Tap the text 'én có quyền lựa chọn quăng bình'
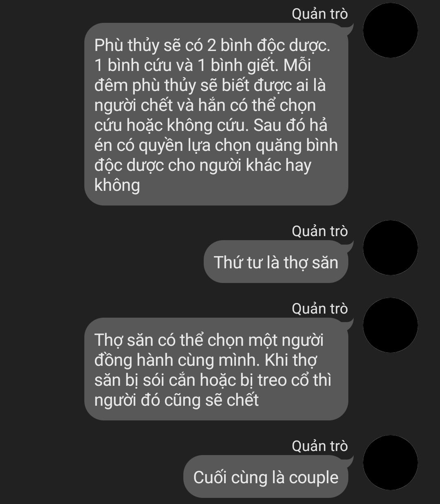Viewport: 440px width, 504px height. [x=216, y=146]
